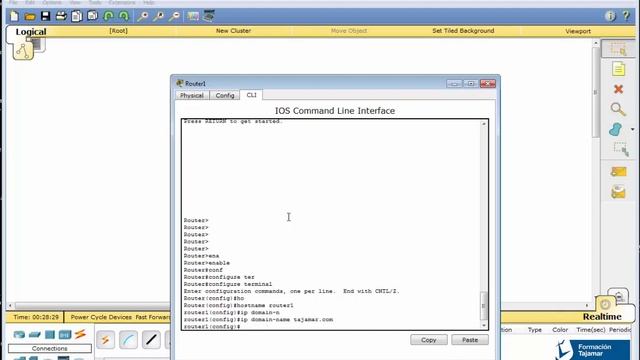Click the Connections category label box
This screenshot has height=360, width=640.
click(50, 349)
